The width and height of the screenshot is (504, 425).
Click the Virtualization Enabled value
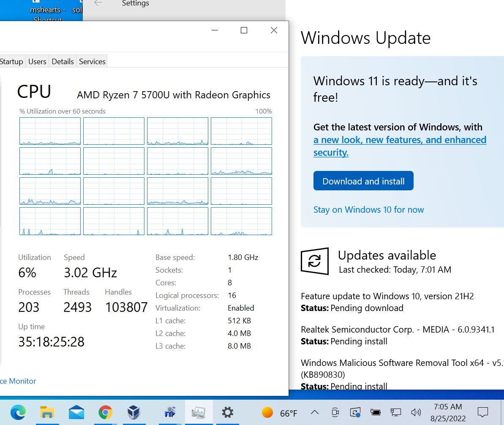241,308
